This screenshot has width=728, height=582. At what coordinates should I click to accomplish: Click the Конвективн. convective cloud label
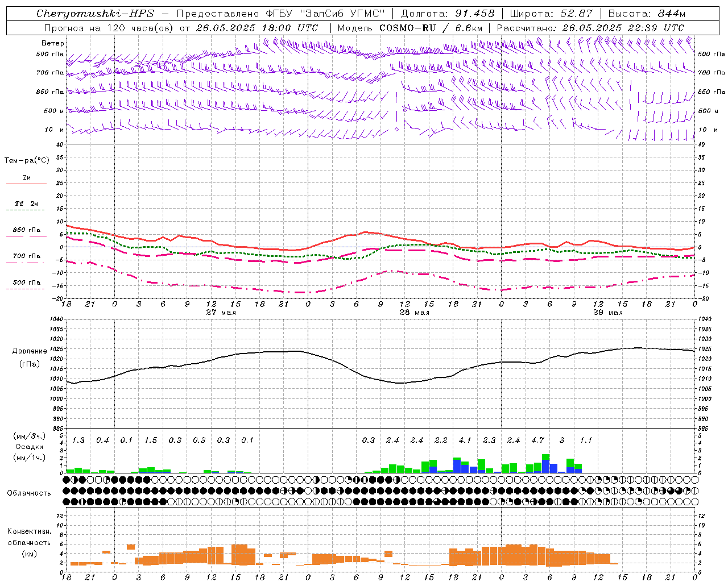(x=29, y=531)
